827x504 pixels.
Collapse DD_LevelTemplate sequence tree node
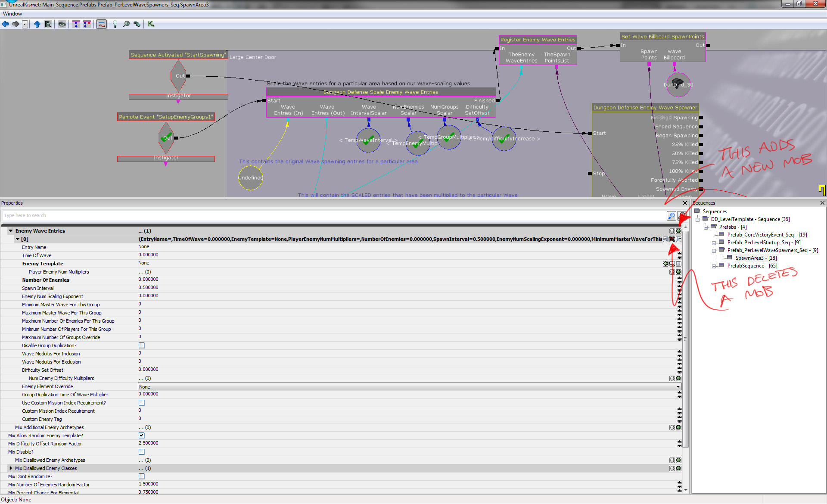point(698,220)
